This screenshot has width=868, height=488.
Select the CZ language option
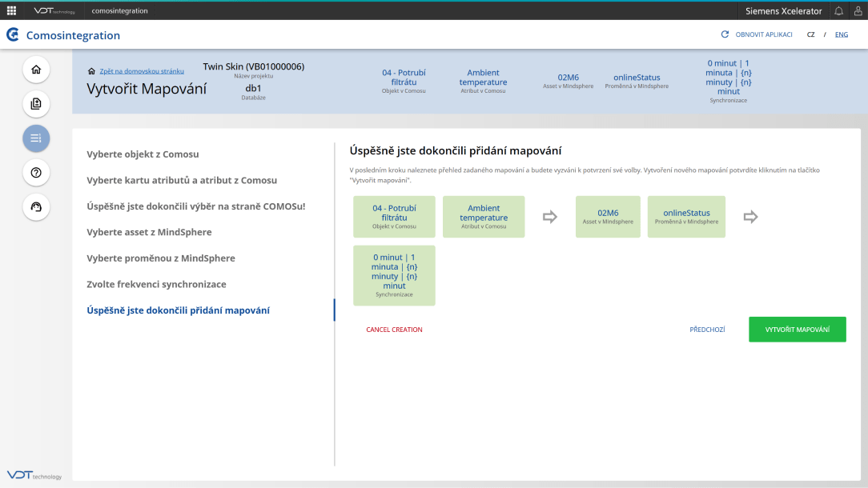[x=810, y=35]
